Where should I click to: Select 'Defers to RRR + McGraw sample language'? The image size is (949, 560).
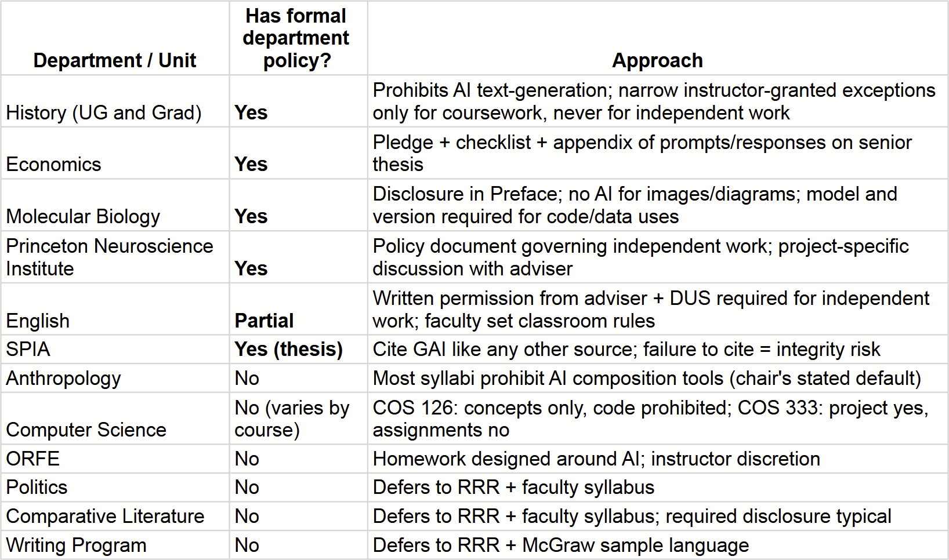(x=658, y=545)
